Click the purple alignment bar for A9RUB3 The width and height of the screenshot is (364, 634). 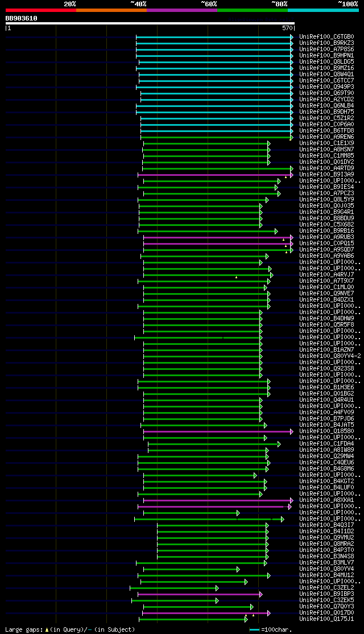click(218, 237)
